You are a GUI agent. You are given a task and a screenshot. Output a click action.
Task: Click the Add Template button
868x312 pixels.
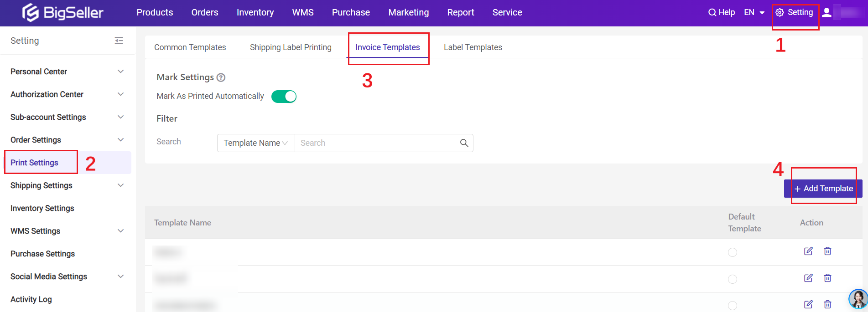click(823, 189)
